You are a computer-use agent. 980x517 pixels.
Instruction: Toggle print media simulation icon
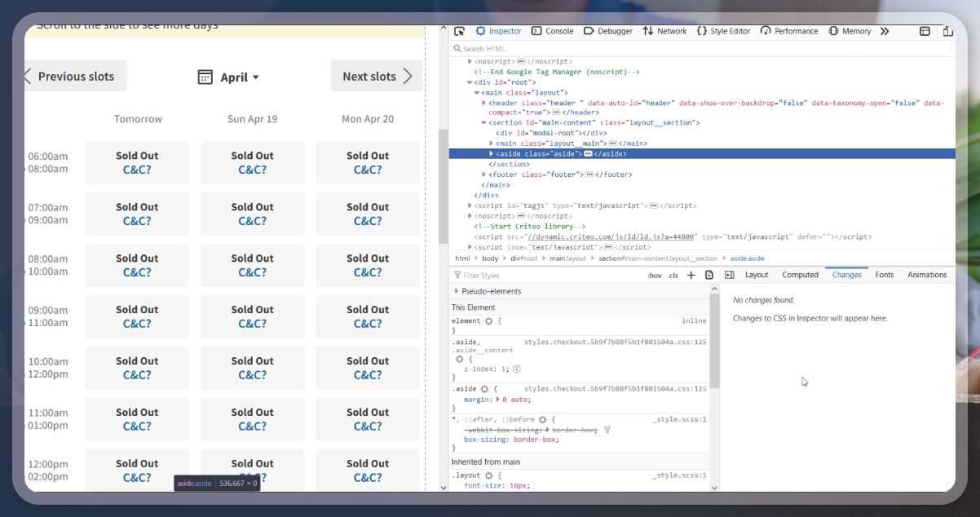(x=709, y=276)
